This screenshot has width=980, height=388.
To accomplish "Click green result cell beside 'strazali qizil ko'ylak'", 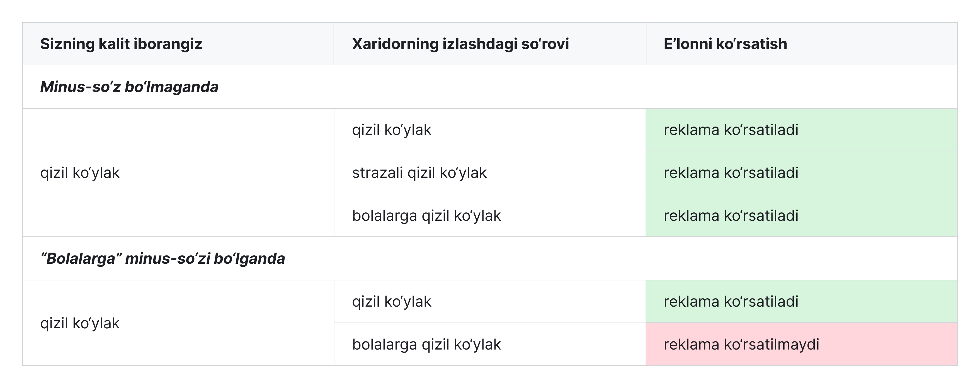I will tap(801, 173).
